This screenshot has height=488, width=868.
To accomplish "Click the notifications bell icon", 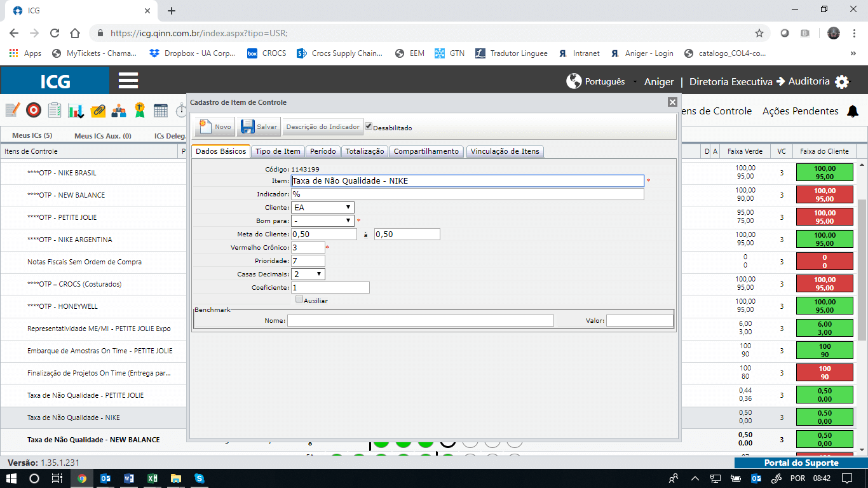I will (x=853, y=111).
